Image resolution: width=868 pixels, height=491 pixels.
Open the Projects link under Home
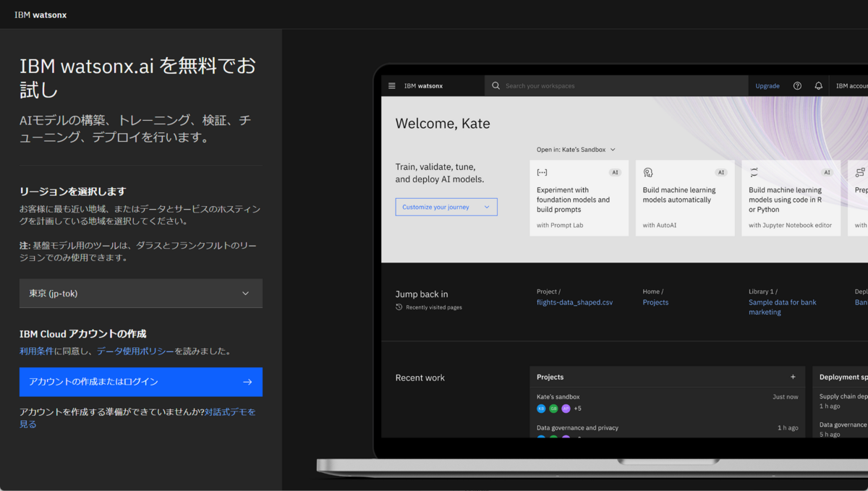pyautogui.click(x=655, y=302)
